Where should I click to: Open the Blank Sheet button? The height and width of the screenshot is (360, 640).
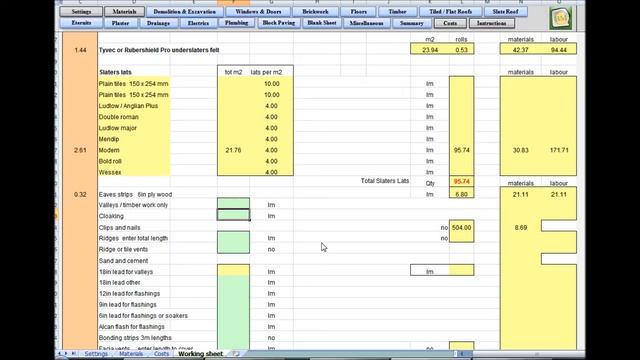click(322, 23)
